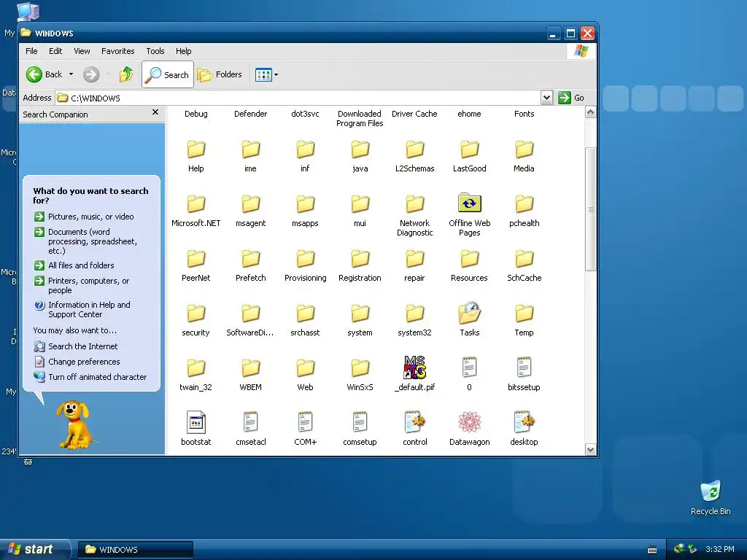Close the Search Companion pane
Screen dimensions: 747x560
[155, 112]
